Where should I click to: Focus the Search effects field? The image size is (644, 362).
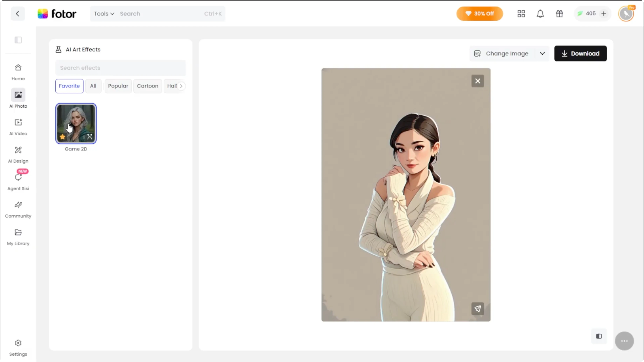(121, 68)
